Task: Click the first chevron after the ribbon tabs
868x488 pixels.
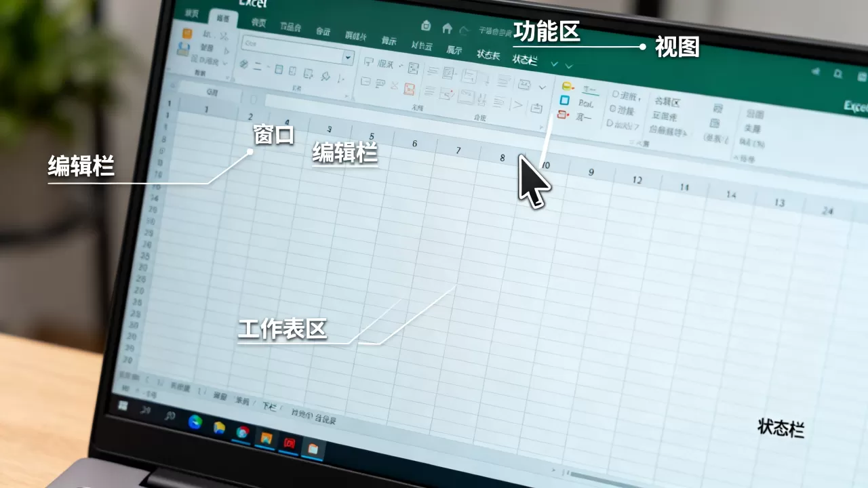Action: coord(554,64)
